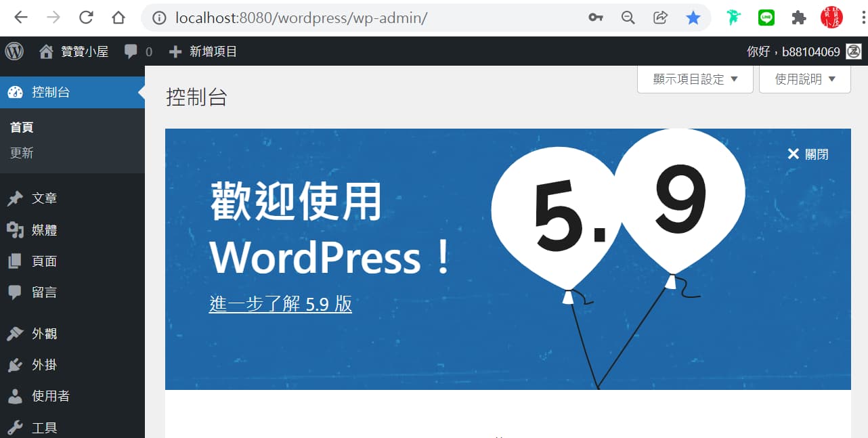Open the green bird extension icon
868x438 pixels.
734,18
